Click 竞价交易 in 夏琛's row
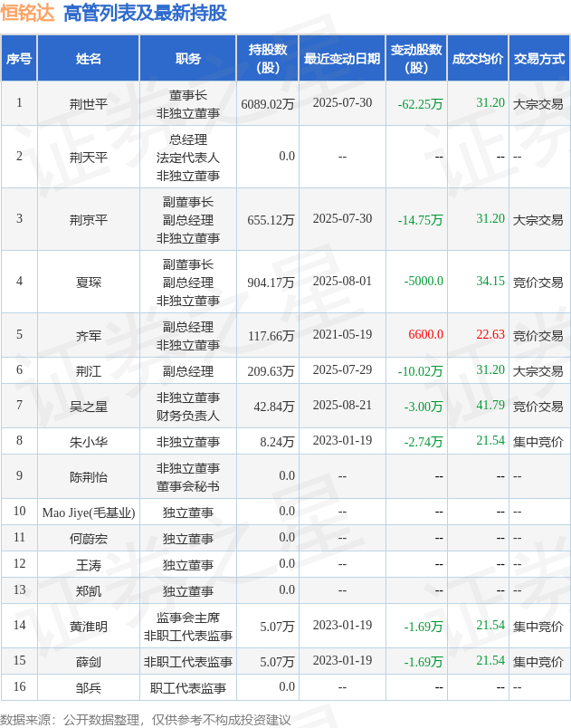Image resolution: width=571 pixels, height=728 pixels. pos(538,283)
